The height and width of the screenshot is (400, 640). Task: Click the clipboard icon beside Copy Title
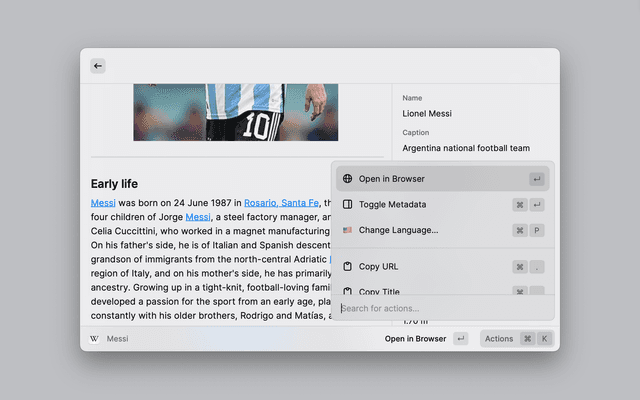click(347, 291)
